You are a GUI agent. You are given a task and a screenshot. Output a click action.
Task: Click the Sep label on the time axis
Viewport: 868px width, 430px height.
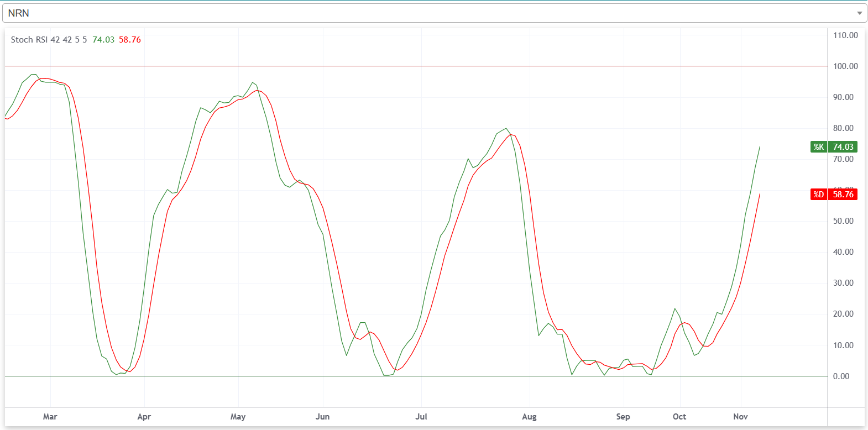623,417
